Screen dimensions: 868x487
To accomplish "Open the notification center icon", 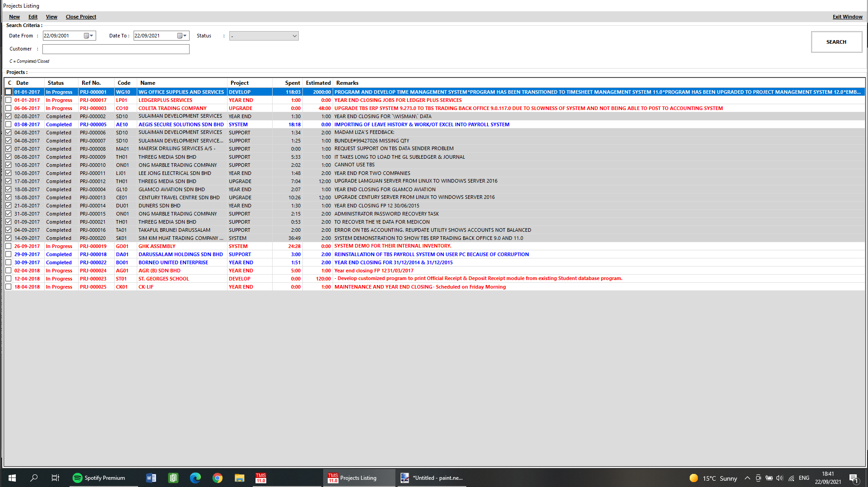I will point(854,478).
